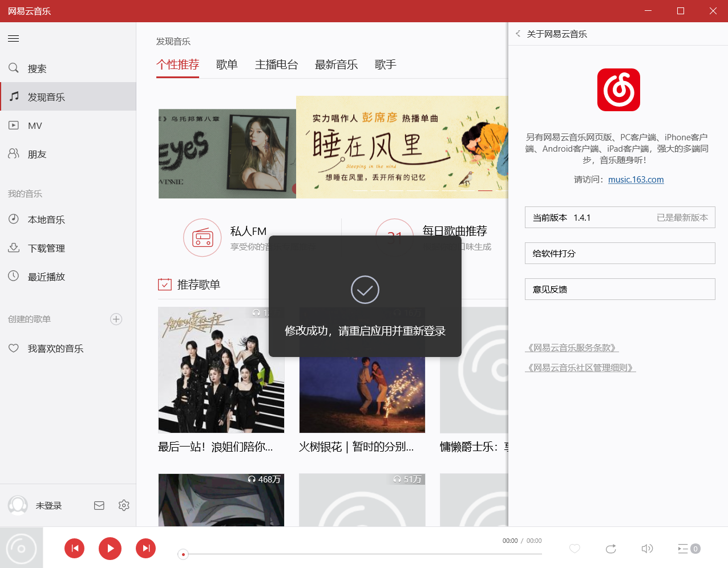Open settings with the gear icon
Viewport: 728px width, 568px height.
[124, 505]
